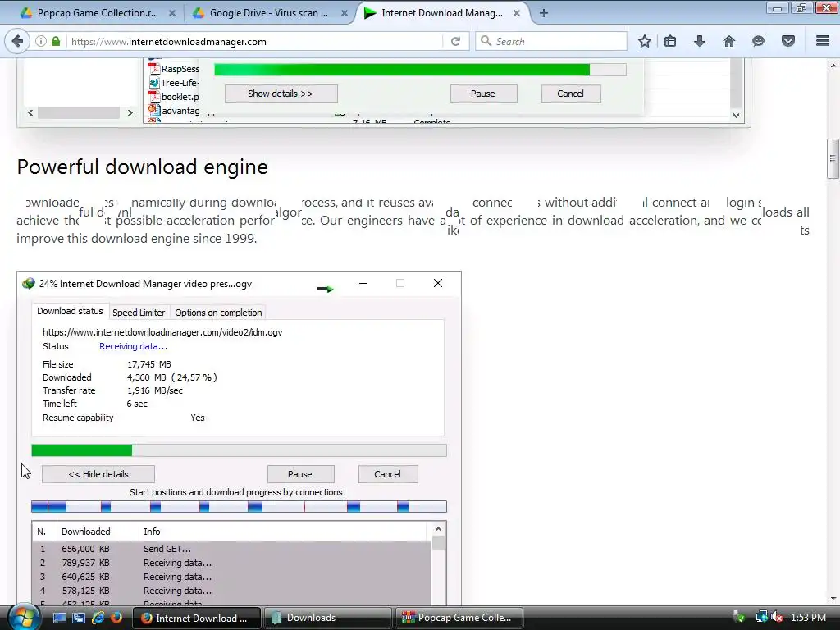Select connection row 2 with 789,937 KB

[x=231, y=563]
